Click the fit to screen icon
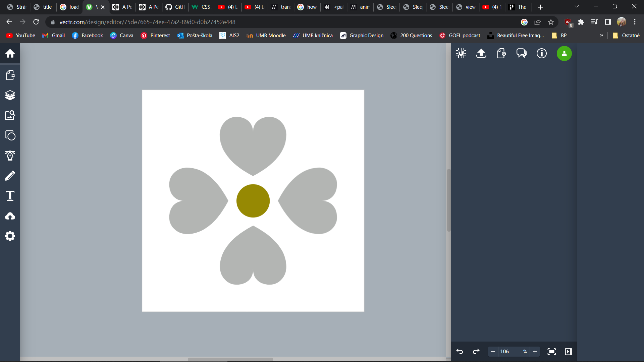The image size is (644, 362). click(x=552, y=352)
